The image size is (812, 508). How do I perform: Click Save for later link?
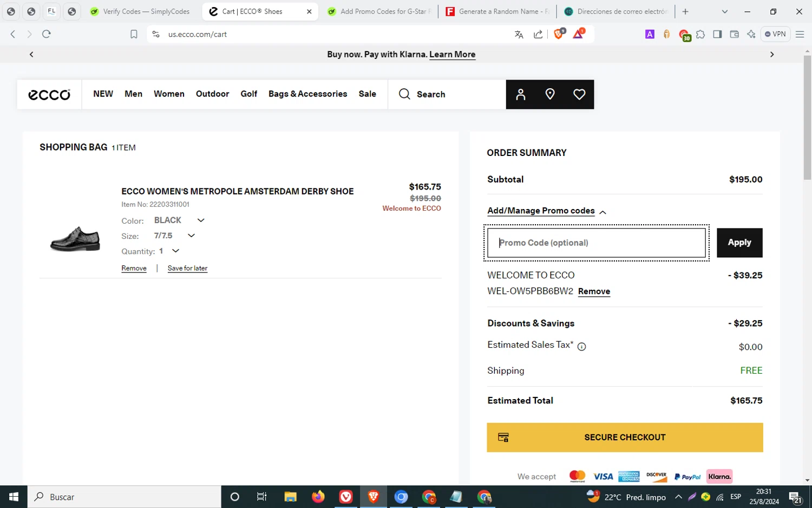(187, 268)
